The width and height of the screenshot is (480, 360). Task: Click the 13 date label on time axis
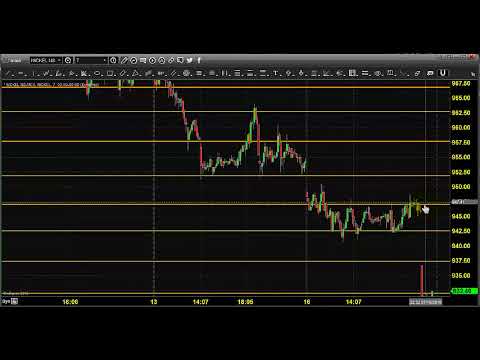click(x=154, y=302)
